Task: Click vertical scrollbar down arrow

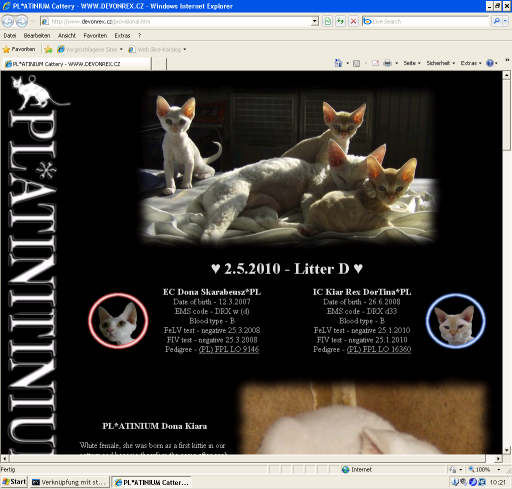Action: click(507, 450)
